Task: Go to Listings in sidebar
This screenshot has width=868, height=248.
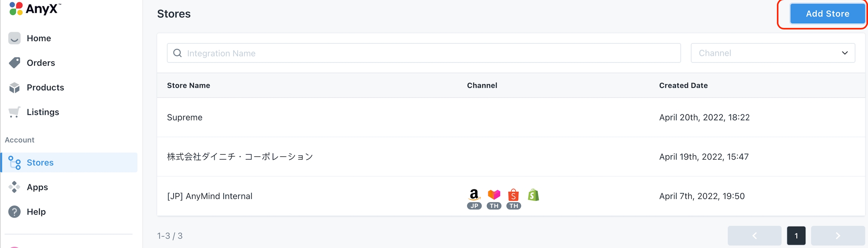Action: point(43,112)
